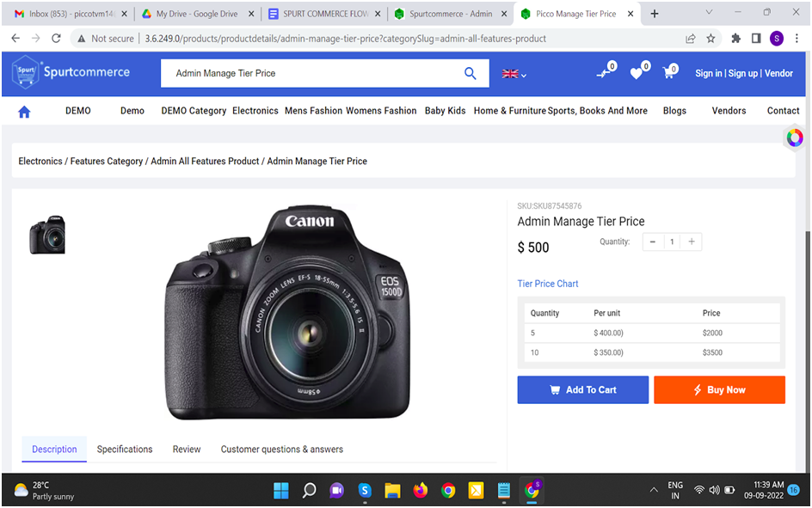This screenshot has width=812, height=508.
Task: Click Features Category breadcrumb
Action: (106, 162)
